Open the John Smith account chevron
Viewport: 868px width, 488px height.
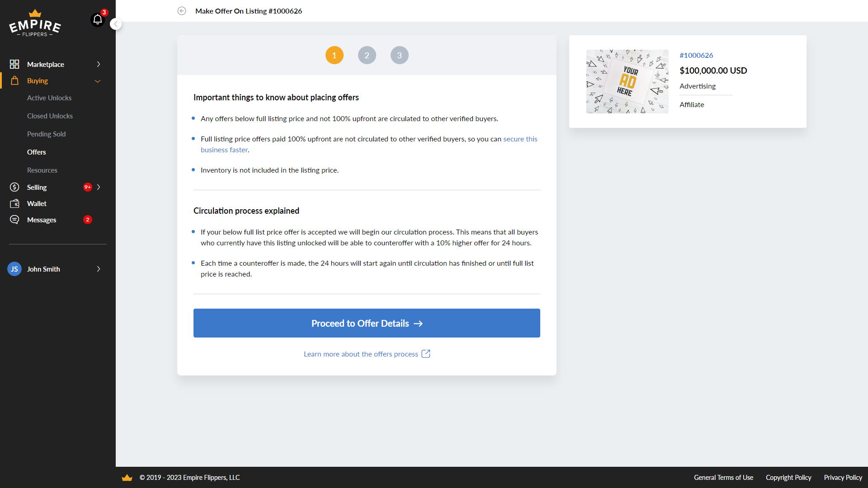[99, 269]
